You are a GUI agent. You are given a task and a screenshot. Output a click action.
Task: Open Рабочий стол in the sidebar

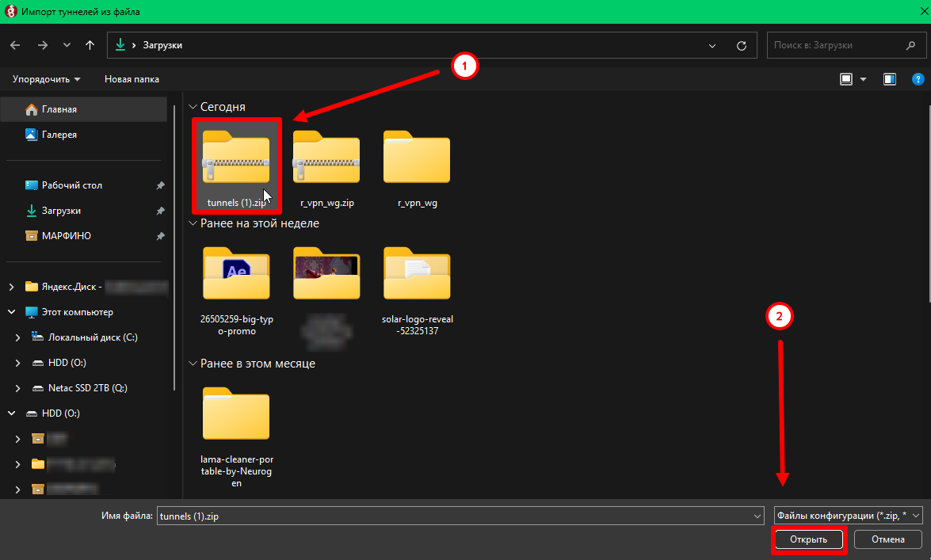point(71,185)
